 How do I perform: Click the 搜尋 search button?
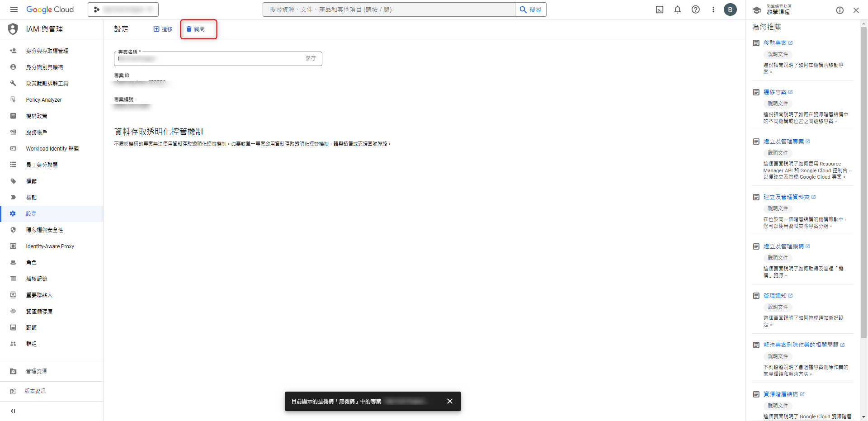click(x=531, y=9)
